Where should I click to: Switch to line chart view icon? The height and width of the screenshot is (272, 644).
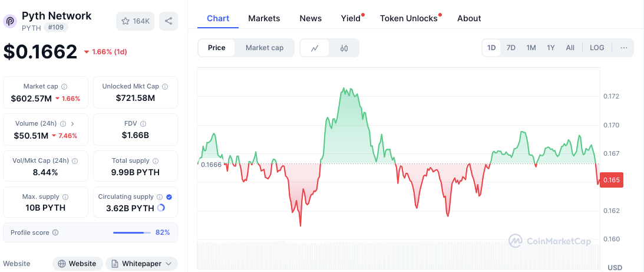315,48
